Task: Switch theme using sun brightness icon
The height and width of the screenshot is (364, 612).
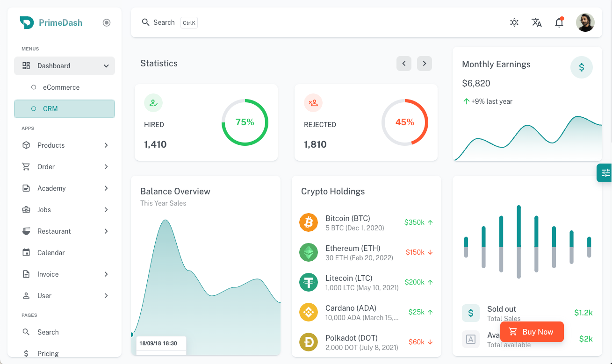Action: pos(514,22)
